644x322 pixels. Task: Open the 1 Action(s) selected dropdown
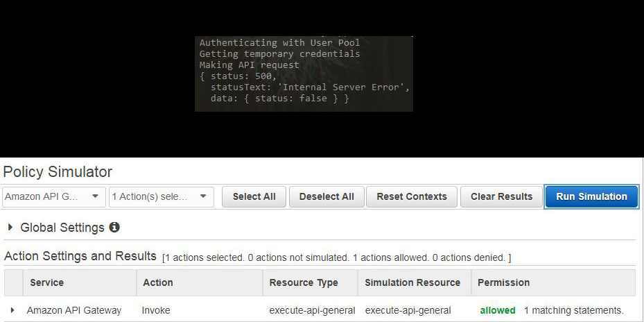[x=162, y=196]
